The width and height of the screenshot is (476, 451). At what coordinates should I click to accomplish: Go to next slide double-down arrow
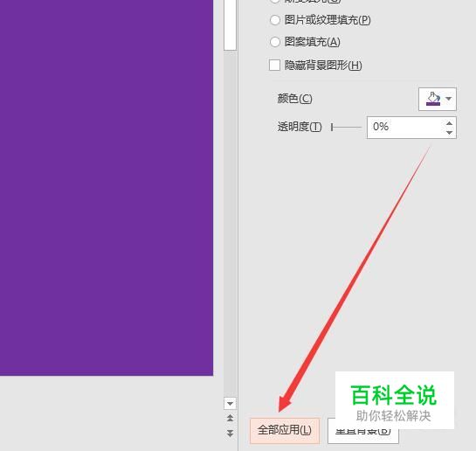230,433
